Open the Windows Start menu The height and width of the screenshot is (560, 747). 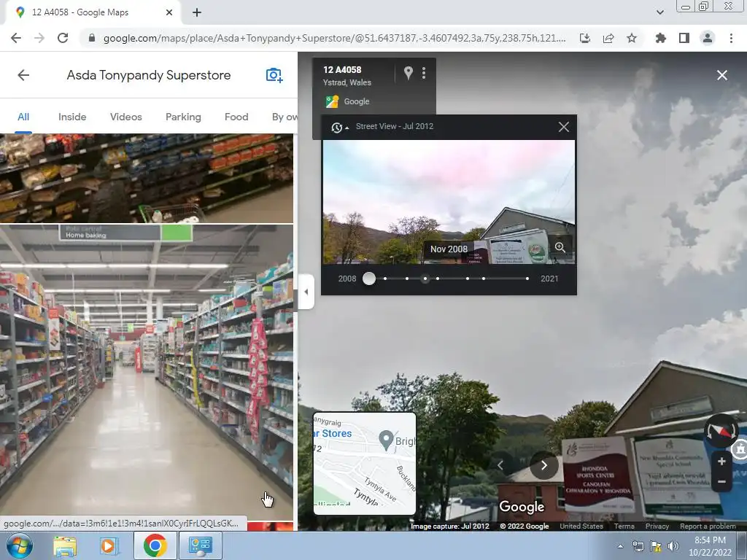pos(20,545)
